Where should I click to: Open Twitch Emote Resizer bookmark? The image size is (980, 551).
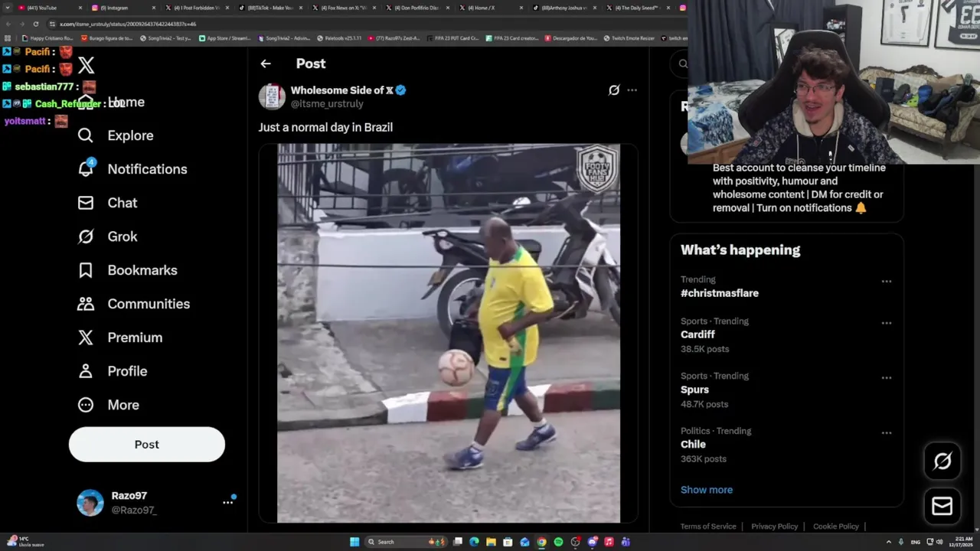pyautogui.click(x=629, y=38)
